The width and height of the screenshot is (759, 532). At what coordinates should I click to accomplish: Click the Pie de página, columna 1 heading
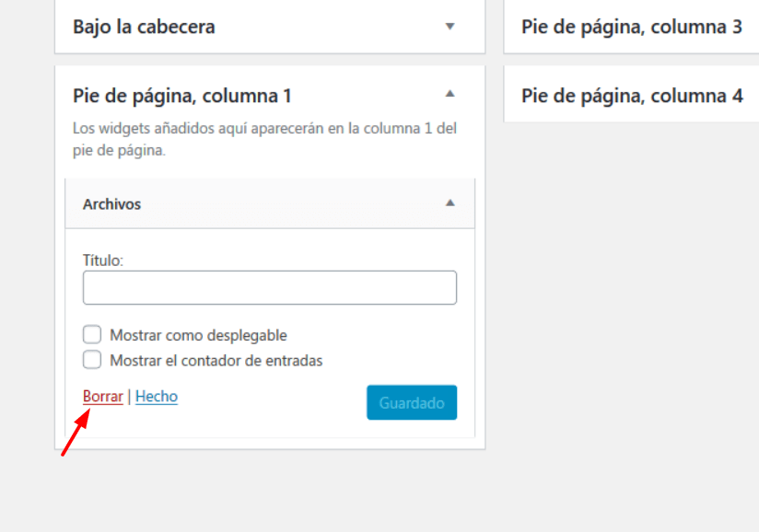pyautogui.click(x=182, y=96)
